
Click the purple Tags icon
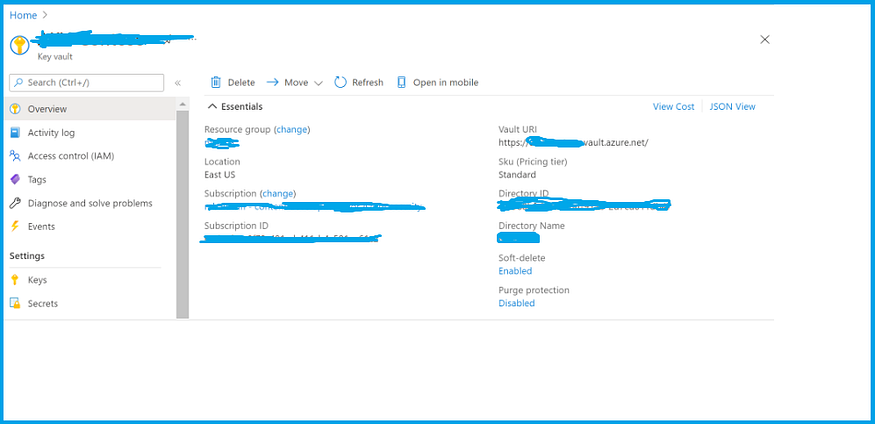tap(16, 180)
